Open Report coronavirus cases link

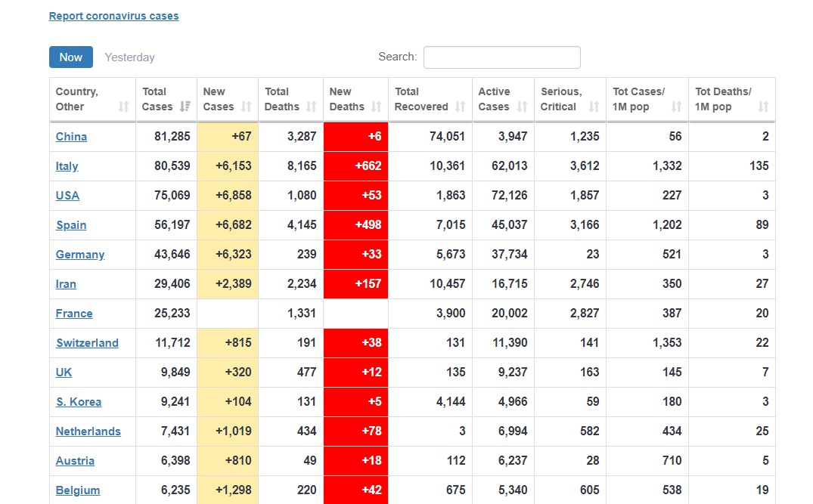tap(113, 16)
